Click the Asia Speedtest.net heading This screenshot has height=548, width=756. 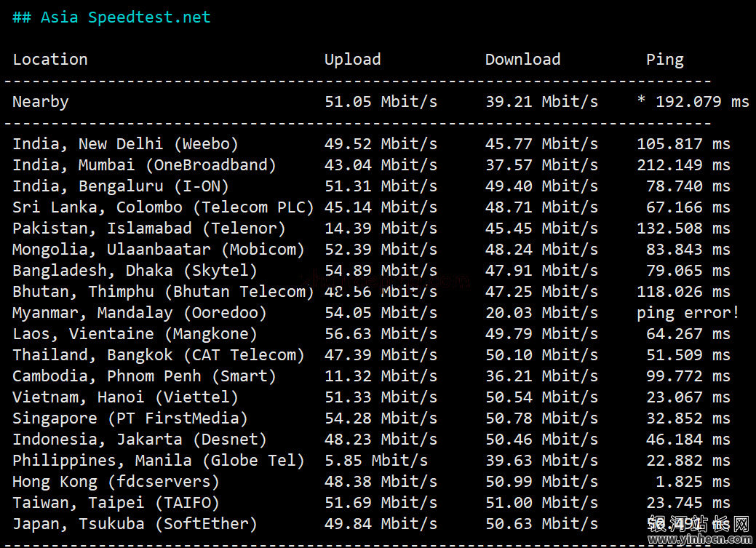point(111,18)
